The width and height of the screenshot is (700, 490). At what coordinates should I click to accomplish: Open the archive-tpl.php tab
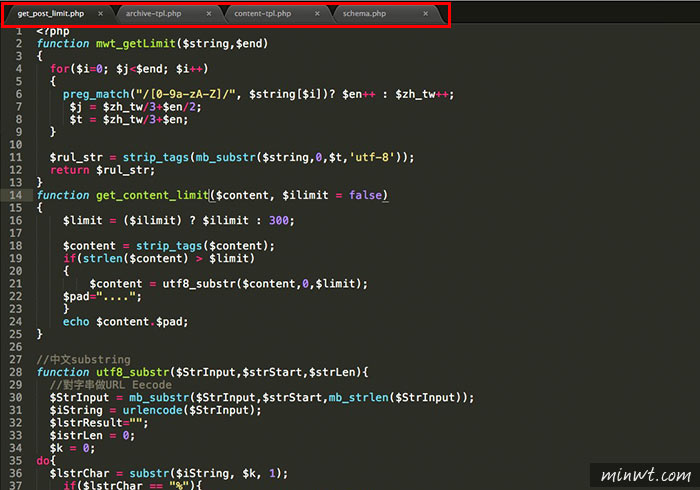point(153,13)
